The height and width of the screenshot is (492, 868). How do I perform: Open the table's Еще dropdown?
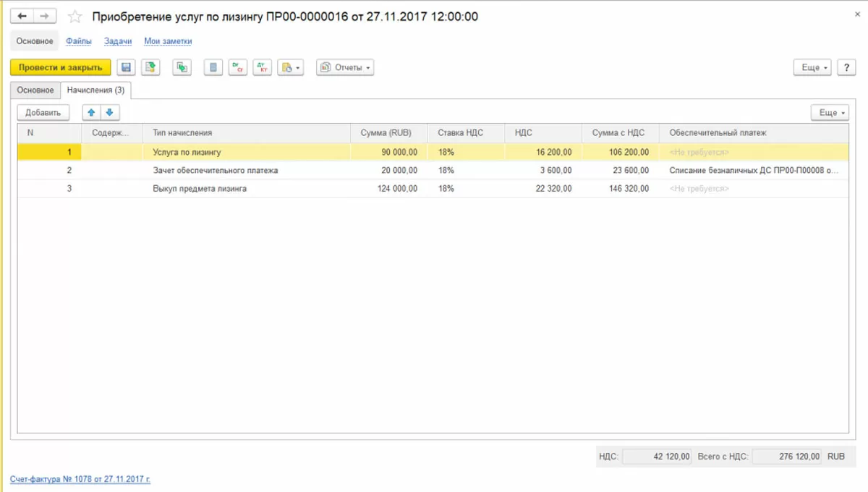pos(830,112)
